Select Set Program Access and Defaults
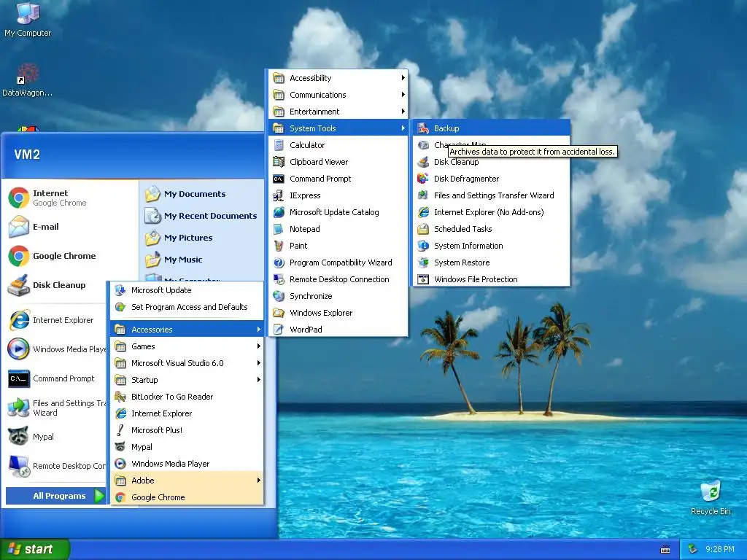This screenshot has height=560, width=747. pyautogui.click(x=187, y=307)
